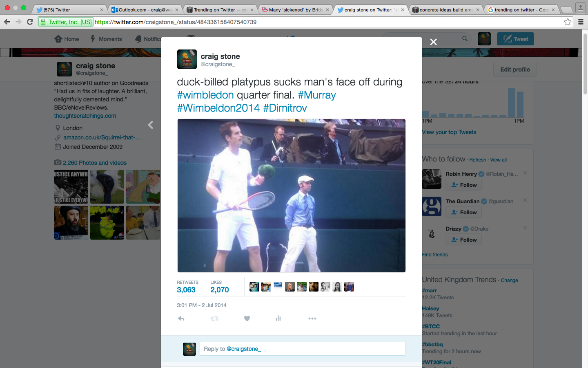Refresh the Who to follow list
This screenshot has width=588, height=368.
478,160
